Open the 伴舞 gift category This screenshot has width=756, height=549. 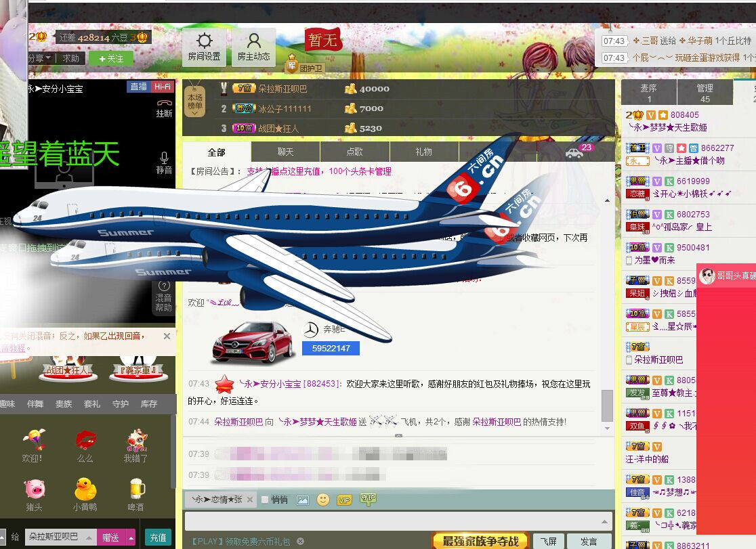[35, 403]
